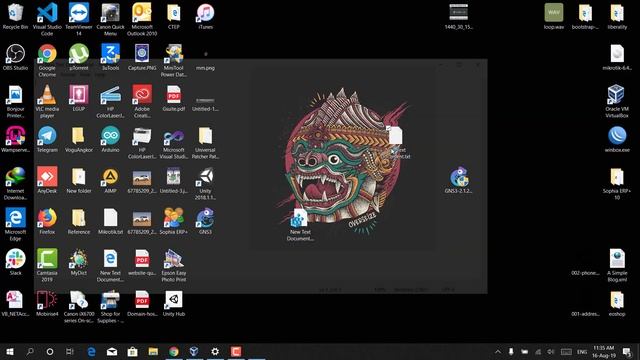Select the website-qu PDF file
Viewport: 640px width, 360px height.
(142, 262)
